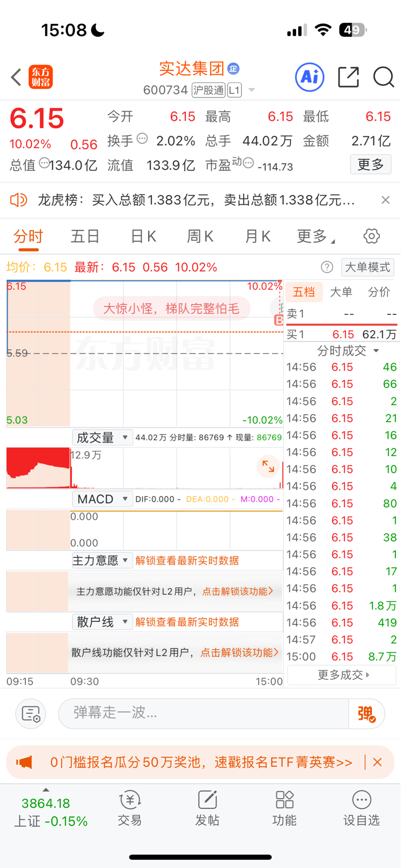The width and height of the screenshot is (401, 868).
Task: Tap the 14:57 6.15 2 trade row
Action: [342, 640]
